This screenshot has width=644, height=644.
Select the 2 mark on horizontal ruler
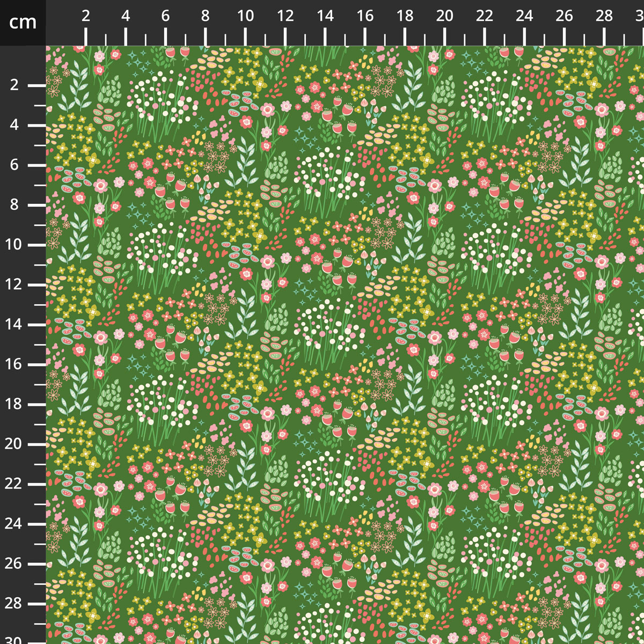click(x=86, y=16)
